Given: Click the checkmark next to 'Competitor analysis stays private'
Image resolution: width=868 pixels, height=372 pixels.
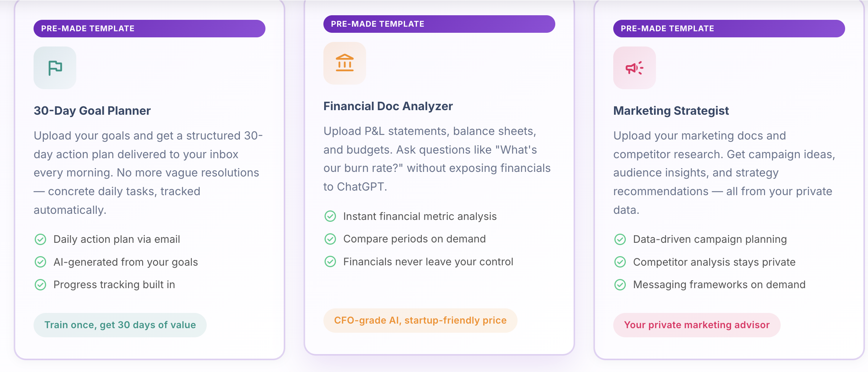Looking at the screenshot, I should [x=620, y=262].
